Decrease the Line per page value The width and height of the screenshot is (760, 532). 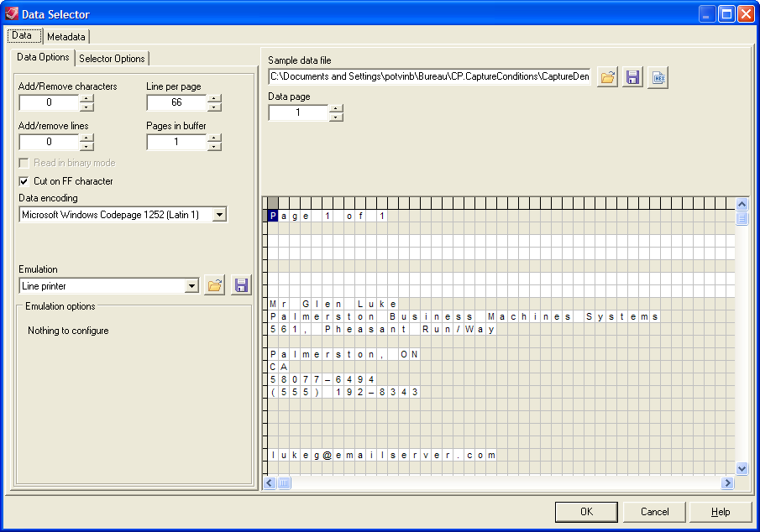tap(214, 107)
